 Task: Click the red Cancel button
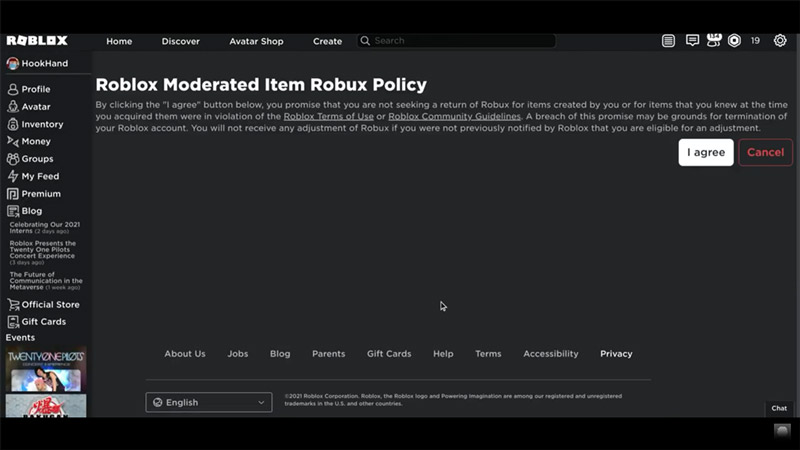[x=765, y=152]
